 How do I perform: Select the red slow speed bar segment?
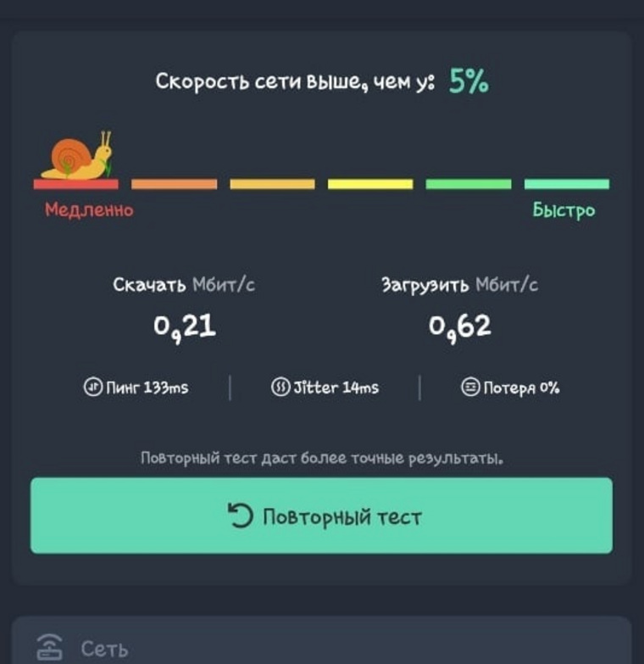click(x=76, y=184)
